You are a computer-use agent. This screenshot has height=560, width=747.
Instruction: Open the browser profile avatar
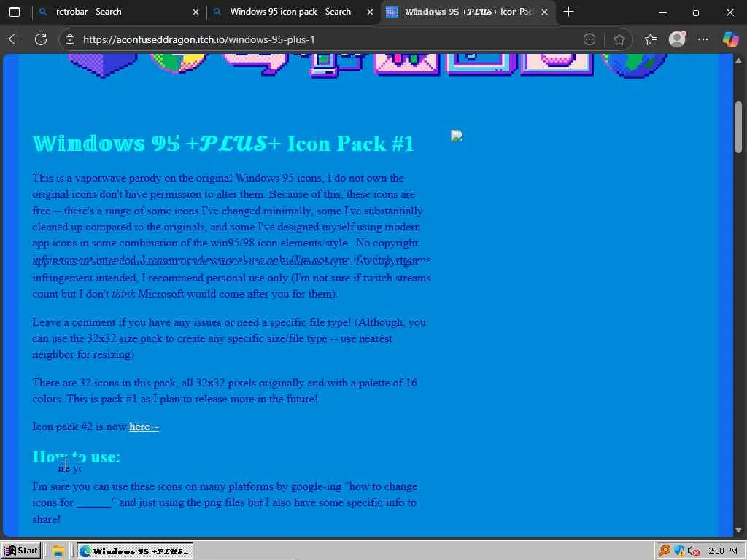pyautogui.click(x=677, y=39)
